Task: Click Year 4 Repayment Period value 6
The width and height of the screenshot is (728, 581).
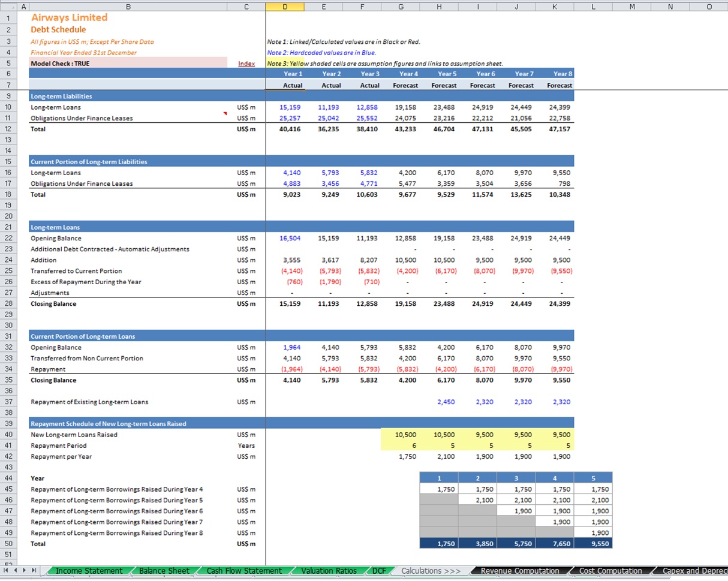Action: pyautogui.click(x=415, y=445)
